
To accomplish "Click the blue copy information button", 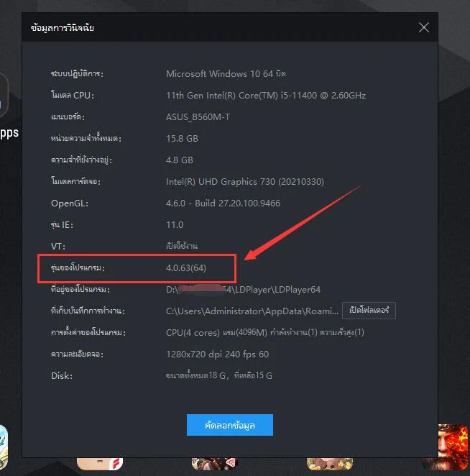I will (x=230, y=425).
